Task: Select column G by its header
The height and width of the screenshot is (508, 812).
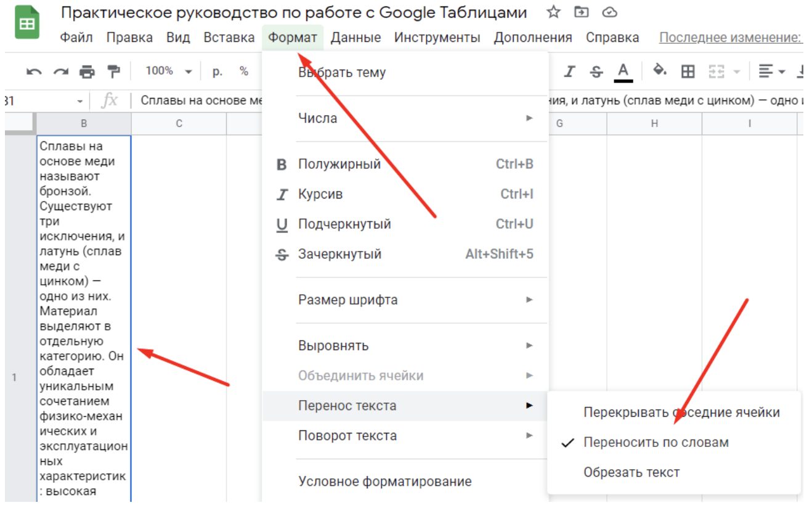Action: 560,123
